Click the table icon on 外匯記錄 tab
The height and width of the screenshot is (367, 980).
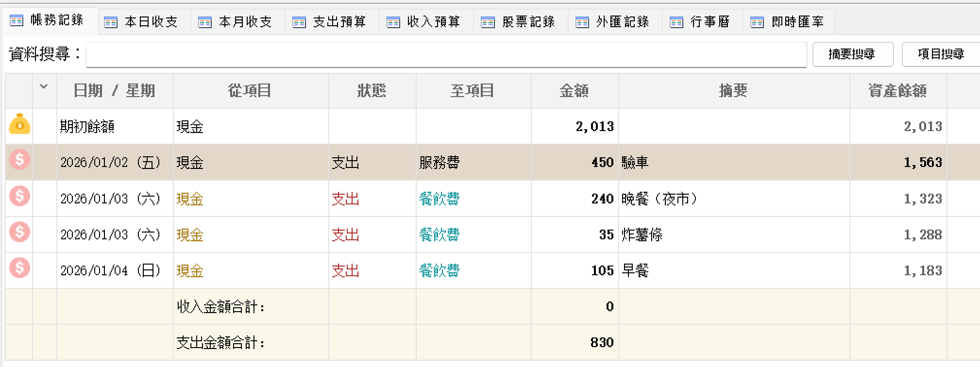pyautogui.click(x=582, y=22)
